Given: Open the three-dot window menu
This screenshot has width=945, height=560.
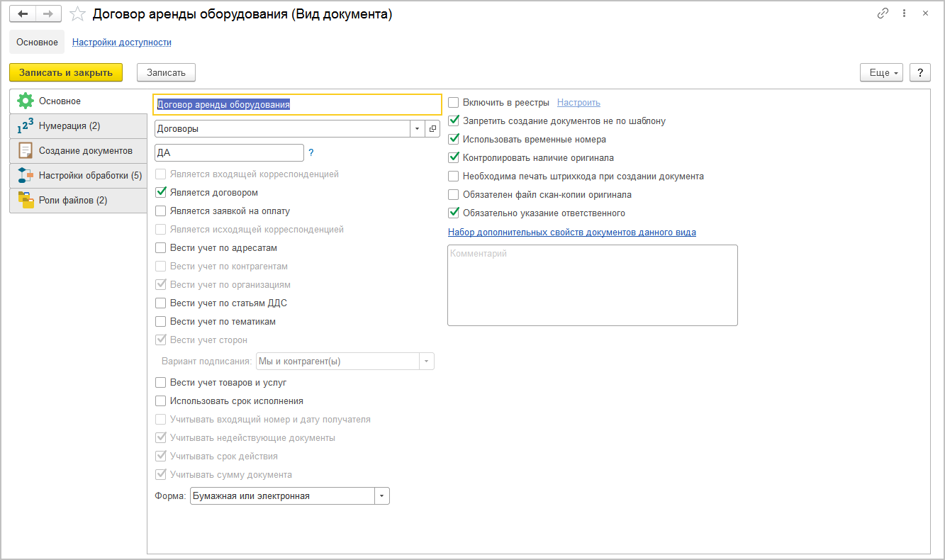Looking at the screenshot, I should [x=904, y=13].
